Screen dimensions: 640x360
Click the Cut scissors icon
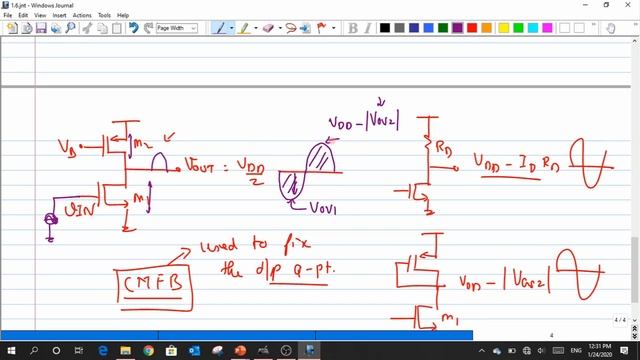point(87,28)
